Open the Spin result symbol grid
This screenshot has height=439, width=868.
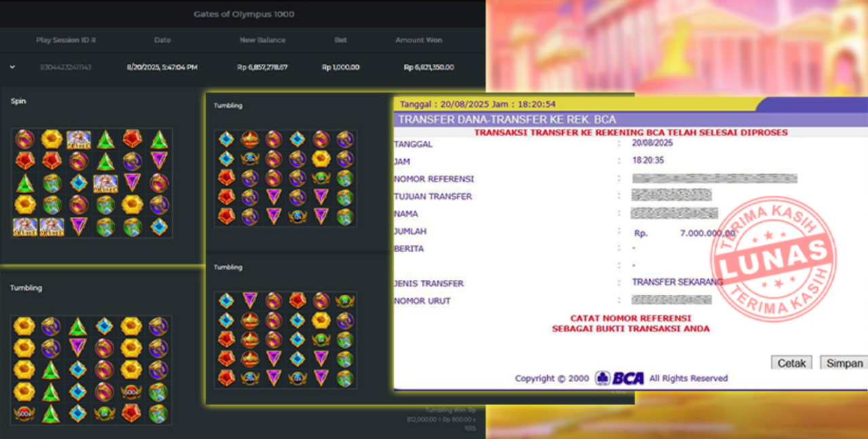[x=92, y=183]
